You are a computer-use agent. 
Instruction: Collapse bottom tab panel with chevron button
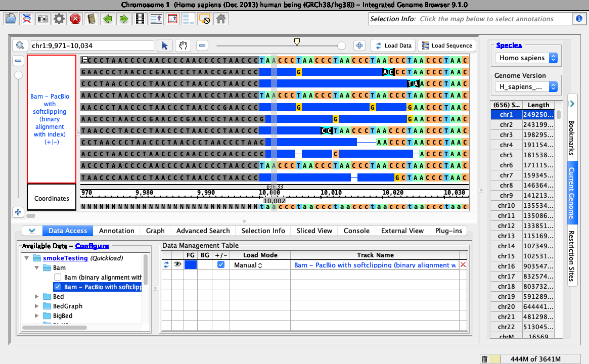pyautogui.click(x=32, y=231)
